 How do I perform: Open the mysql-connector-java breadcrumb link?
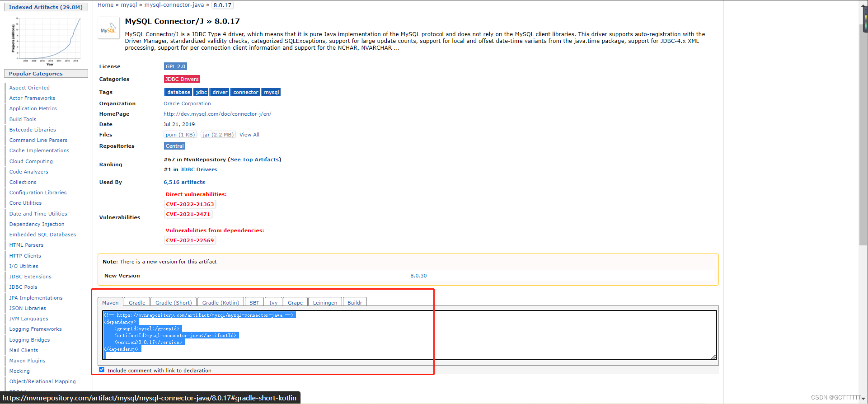click(174, 5)
